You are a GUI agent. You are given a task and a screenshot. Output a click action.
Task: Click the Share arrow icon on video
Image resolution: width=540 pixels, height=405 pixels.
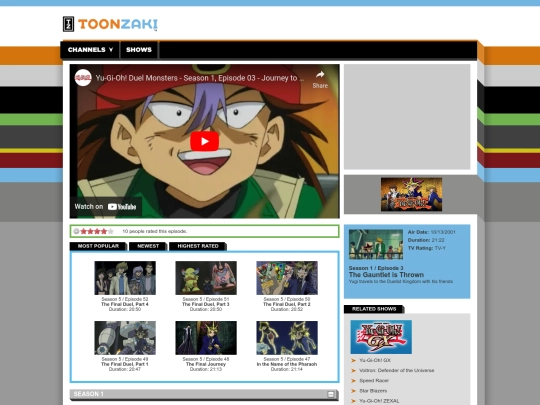(x=320, y=75)
